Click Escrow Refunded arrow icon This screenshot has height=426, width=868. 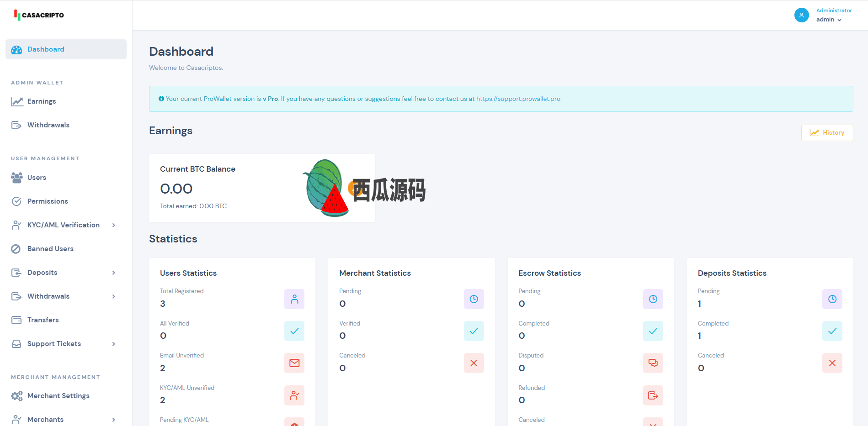point(653,395)
